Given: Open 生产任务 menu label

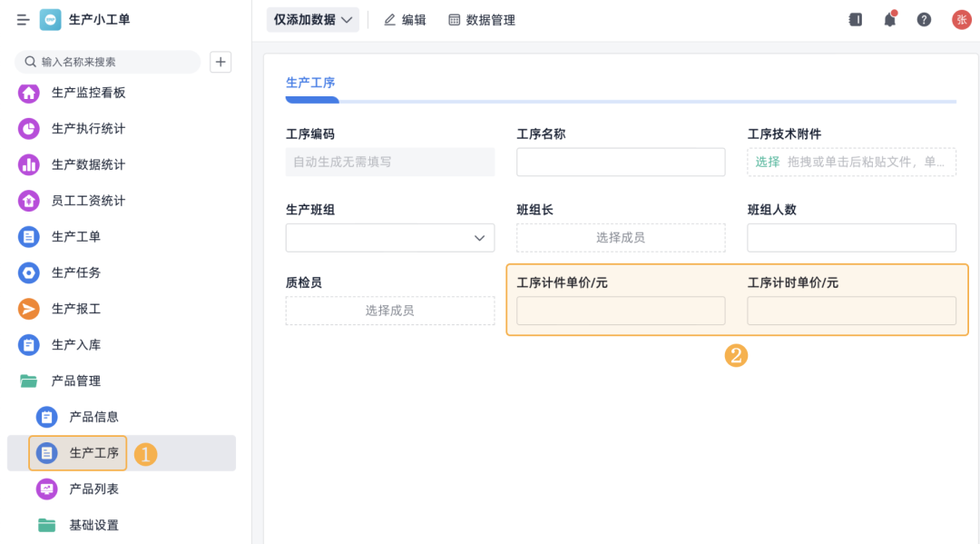Looking at the screenshot, I should click(76, 272).
